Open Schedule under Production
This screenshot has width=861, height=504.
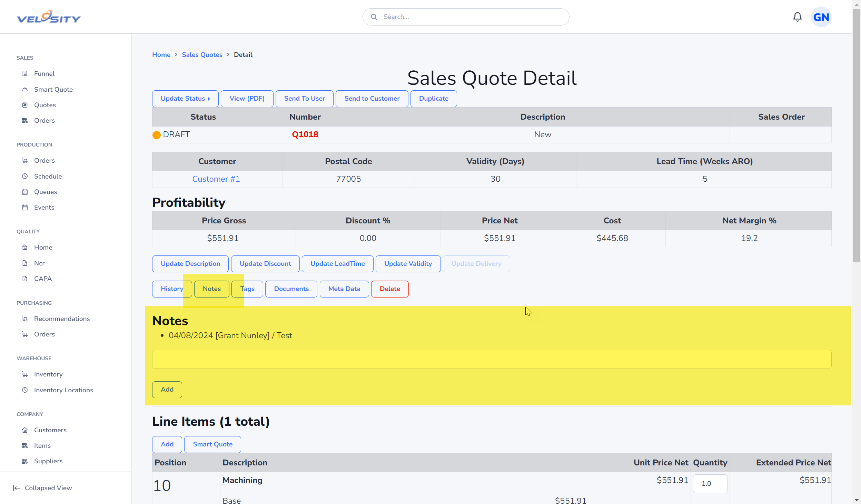pyautogui.click(x=48, y=176)
